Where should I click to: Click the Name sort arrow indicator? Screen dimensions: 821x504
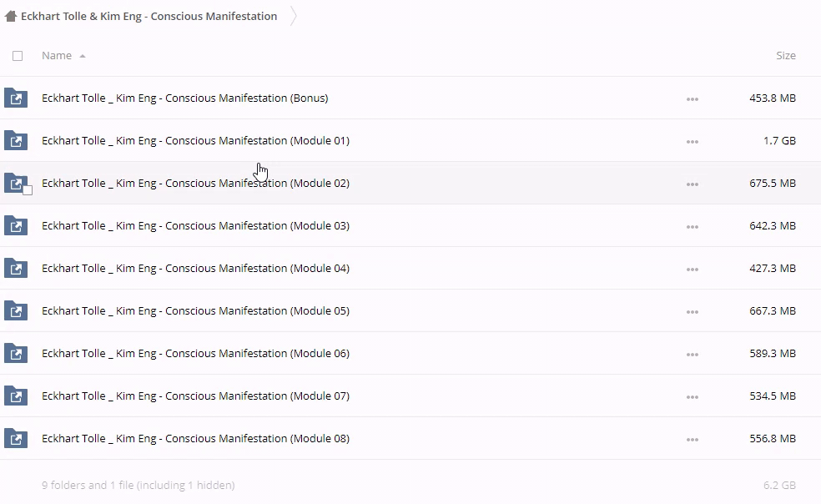pyautogui.click(x=83, y=56)
